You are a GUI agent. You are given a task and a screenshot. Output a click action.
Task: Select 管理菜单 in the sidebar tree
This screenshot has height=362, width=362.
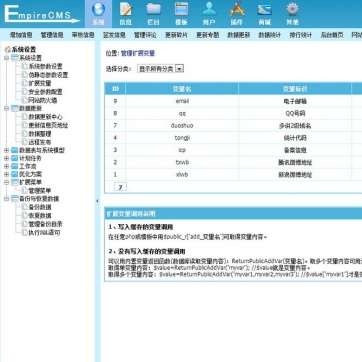40,191
